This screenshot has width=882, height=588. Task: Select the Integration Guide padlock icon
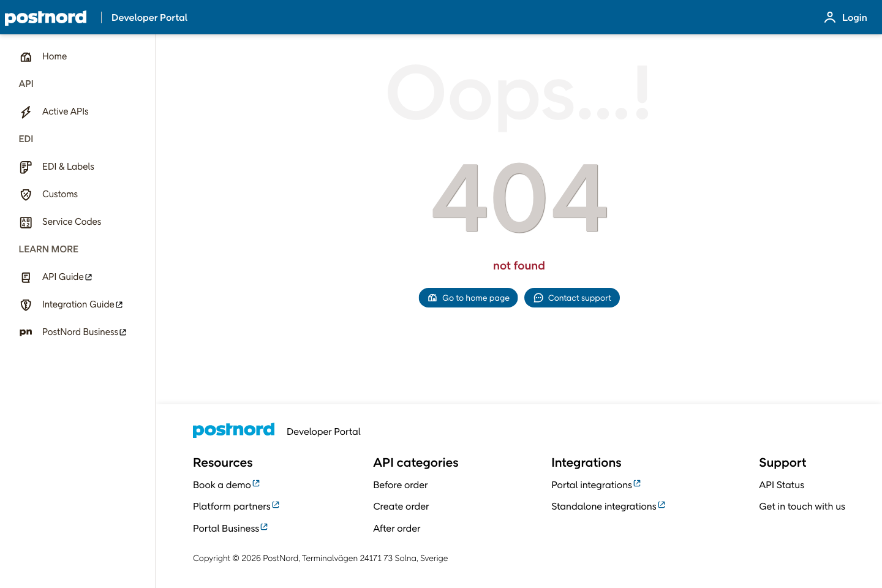point(26,304)
